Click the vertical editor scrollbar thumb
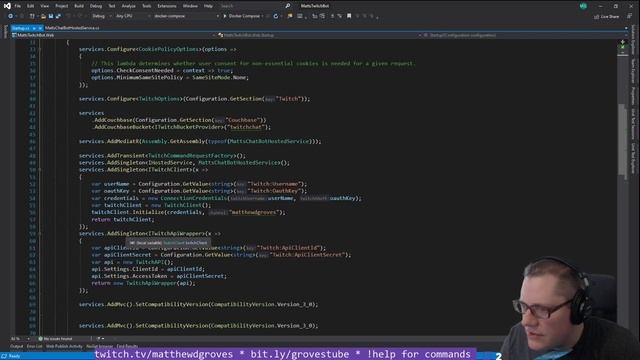The width and height of the screenshot is (640, 360). (x=622, y=140)
